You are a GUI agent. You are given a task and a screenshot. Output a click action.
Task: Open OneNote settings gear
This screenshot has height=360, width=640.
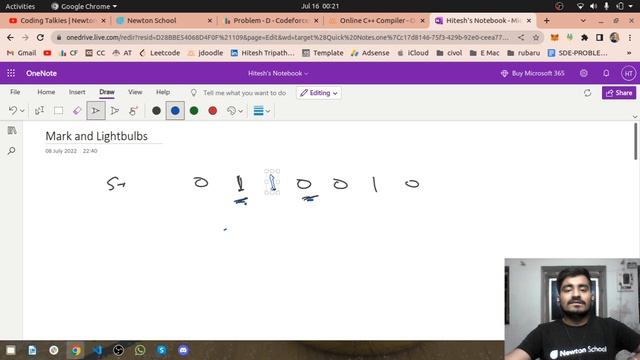coord(584,73)
